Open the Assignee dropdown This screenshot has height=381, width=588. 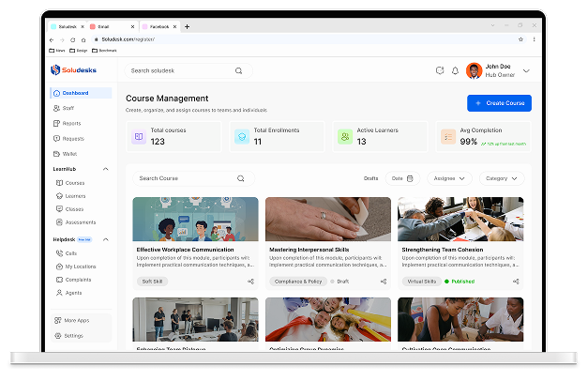tap(449, 178)
